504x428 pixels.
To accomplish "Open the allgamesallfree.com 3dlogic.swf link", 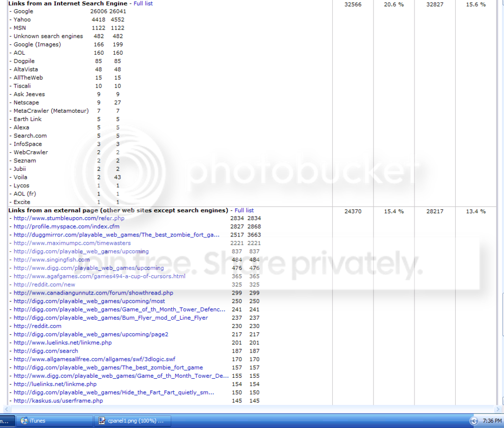I will (x=94, y=360).
